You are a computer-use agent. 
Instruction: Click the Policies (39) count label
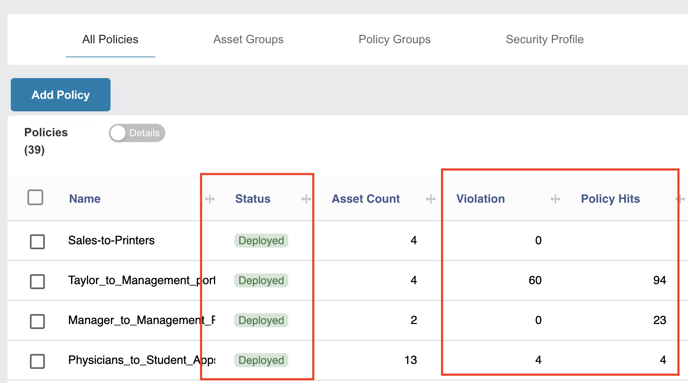point(46,141)
